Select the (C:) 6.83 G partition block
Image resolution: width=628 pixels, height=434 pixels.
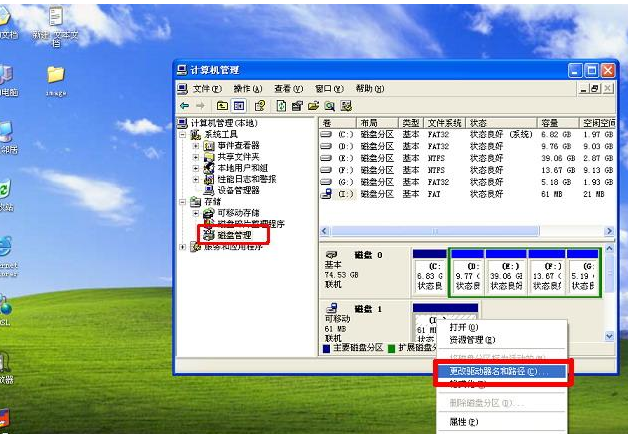(x=429, y=273)
